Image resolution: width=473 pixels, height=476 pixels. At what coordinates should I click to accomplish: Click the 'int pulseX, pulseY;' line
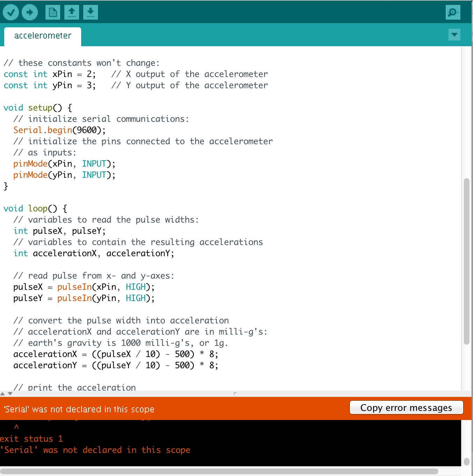pos(59,231)
